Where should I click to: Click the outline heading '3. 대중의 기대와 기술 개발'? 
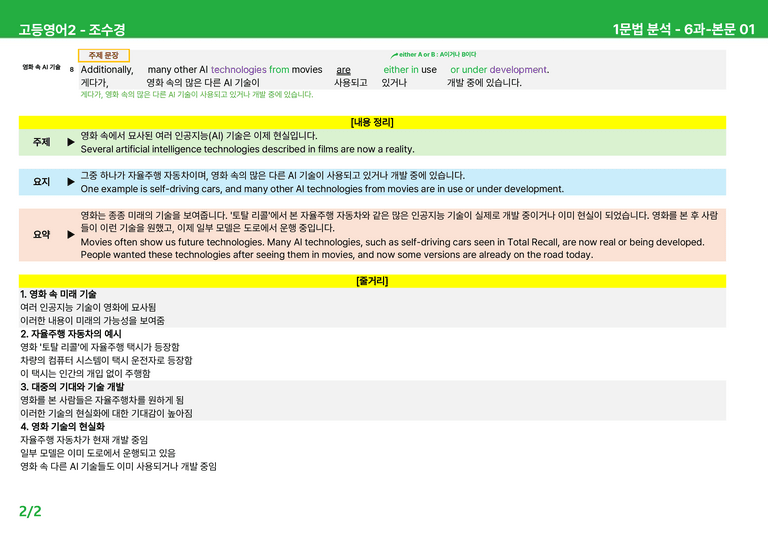point(72,387)
